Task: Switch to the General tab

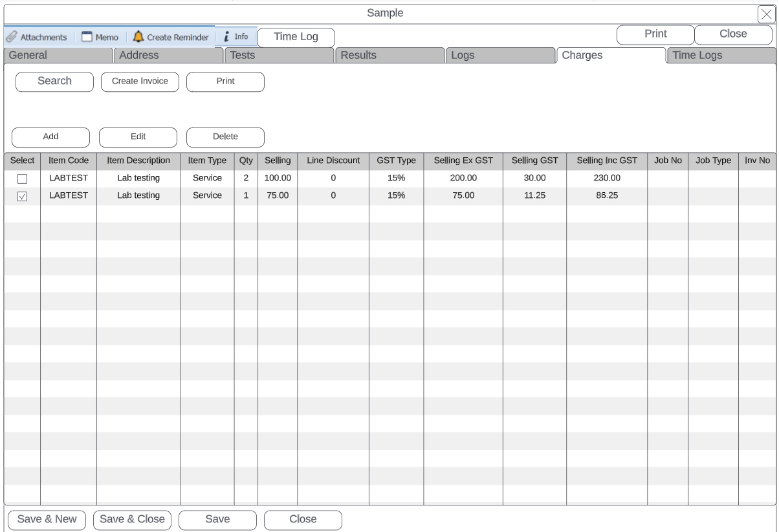Action: [58, 56]
